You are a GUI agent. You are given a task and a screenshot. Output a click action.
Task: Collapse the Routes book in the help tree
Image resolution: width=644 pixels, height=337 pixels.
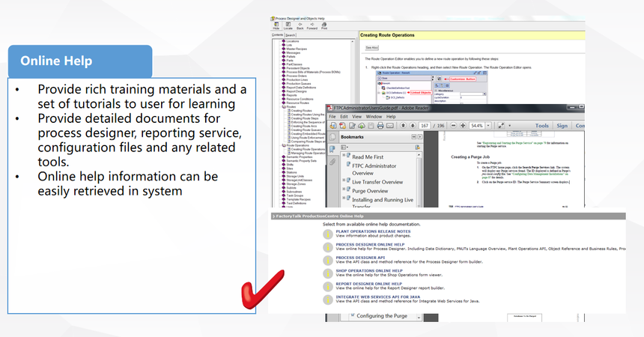[x=283, y=107]
